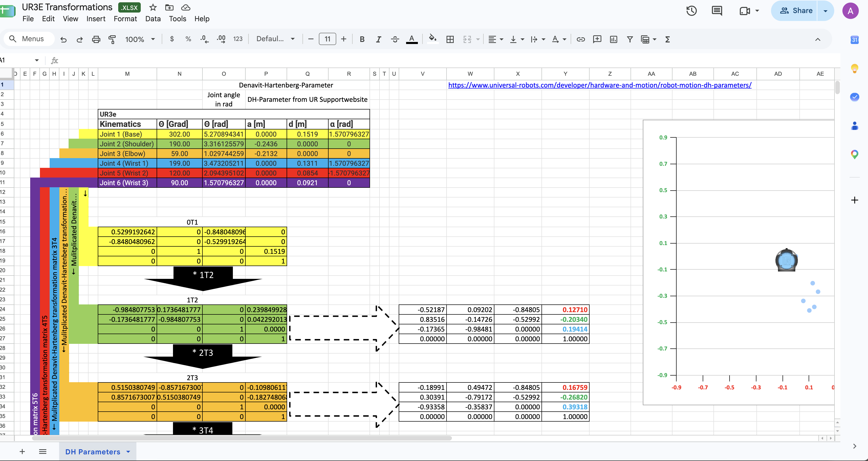Screen dimensions: 868x461
Task: Format as currency with dollar icon
Action: (172, 39)
